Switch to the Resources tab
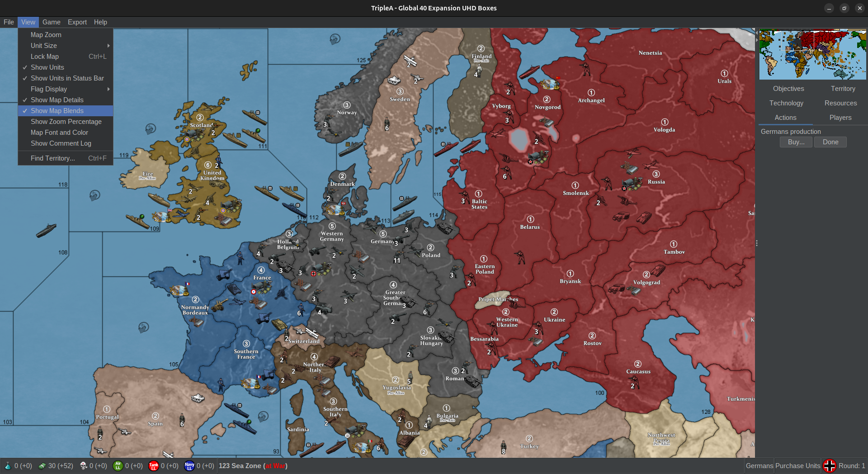The image size is (868, 474). coord(840,103)
